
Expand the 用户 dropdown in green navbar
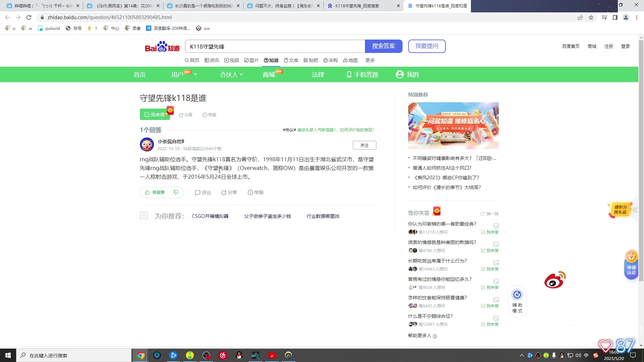[x=184, y=74]
